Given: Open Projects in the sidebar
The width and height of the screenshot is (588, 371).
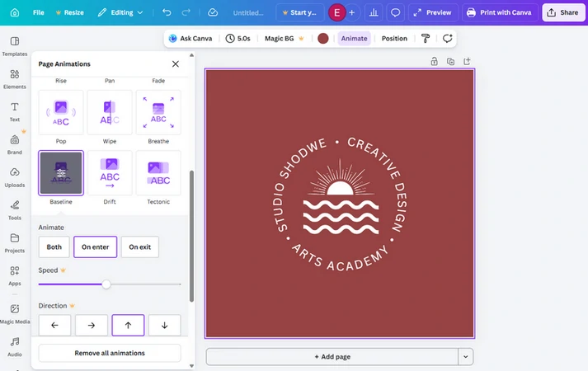Looking at the screenshot, I should point(15,243).
